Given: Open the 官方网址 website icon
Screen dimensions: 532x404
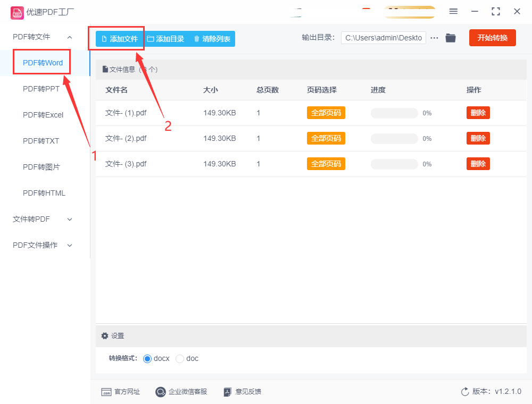Looking at the screenshot, I should coord(106,392).
